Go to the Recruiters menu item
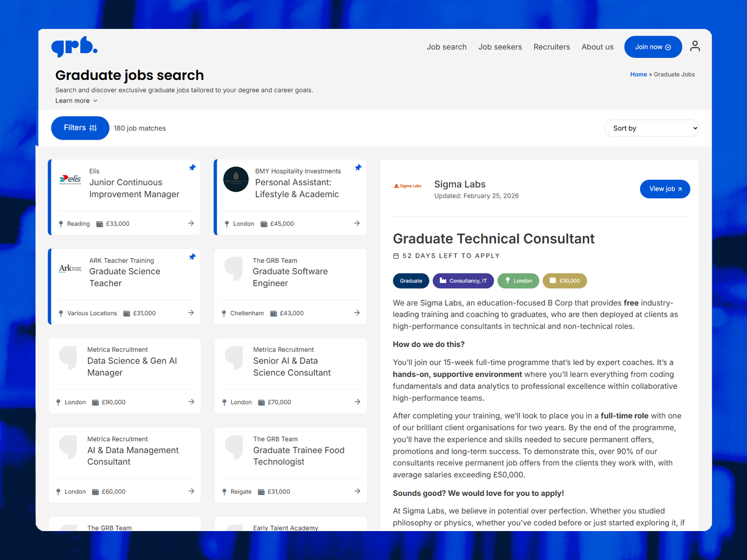The image size is (747, 560). pos(551,47)
